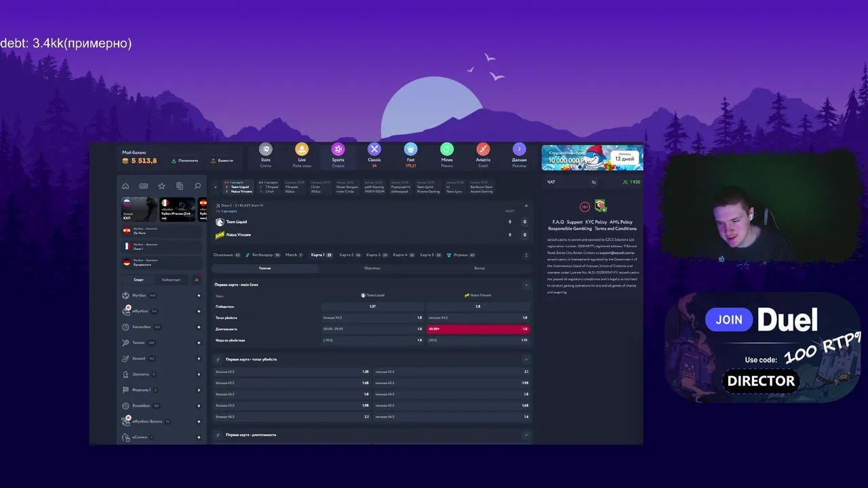
Task: Collapse the Первая карта - тотал убийств section
Action: click(x=526, y=359)
